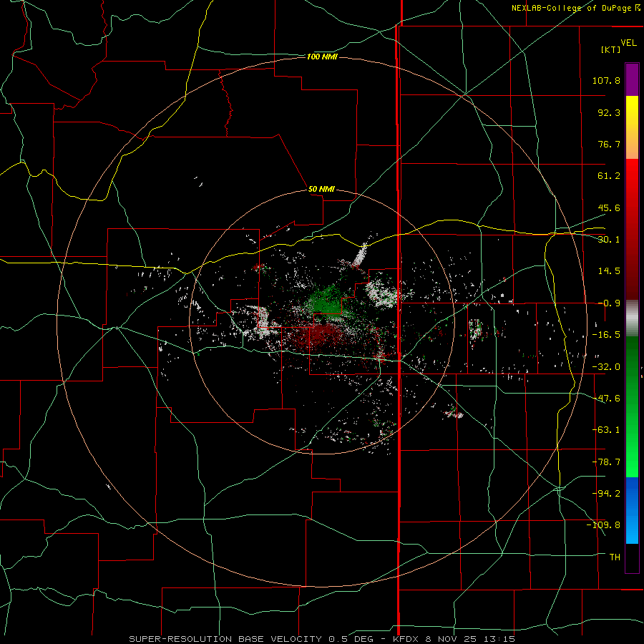Pick the purple segment of velocity color bar

click(632, 79)
